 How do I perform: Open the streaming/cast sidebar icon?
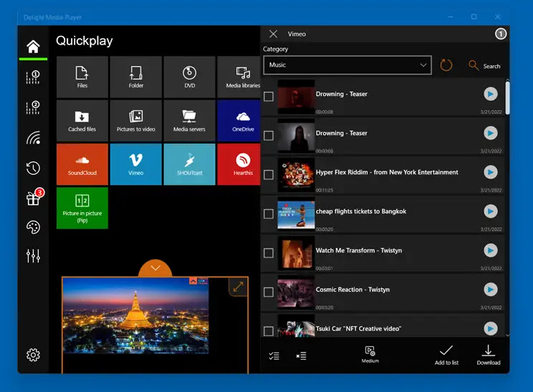33,138
